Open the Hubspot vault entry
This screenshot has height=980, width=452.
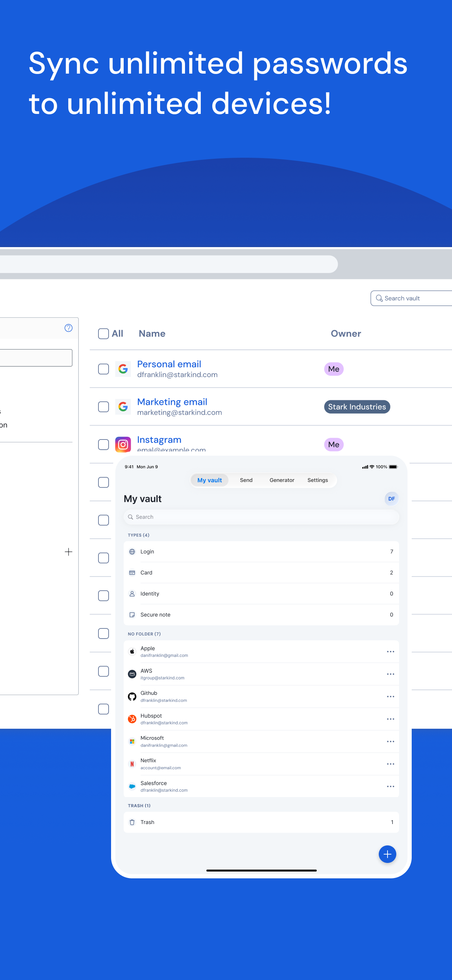261,719
